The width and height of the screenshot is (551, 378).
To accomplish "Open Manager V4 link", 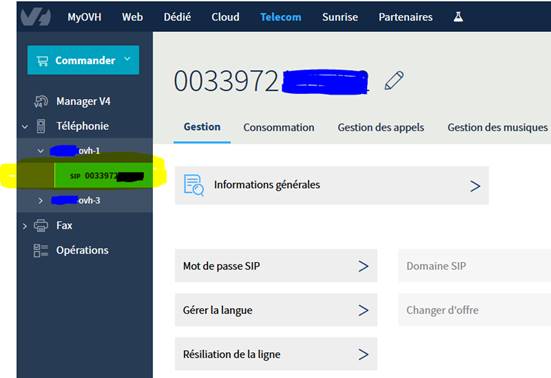I will [x=83, y=101].
